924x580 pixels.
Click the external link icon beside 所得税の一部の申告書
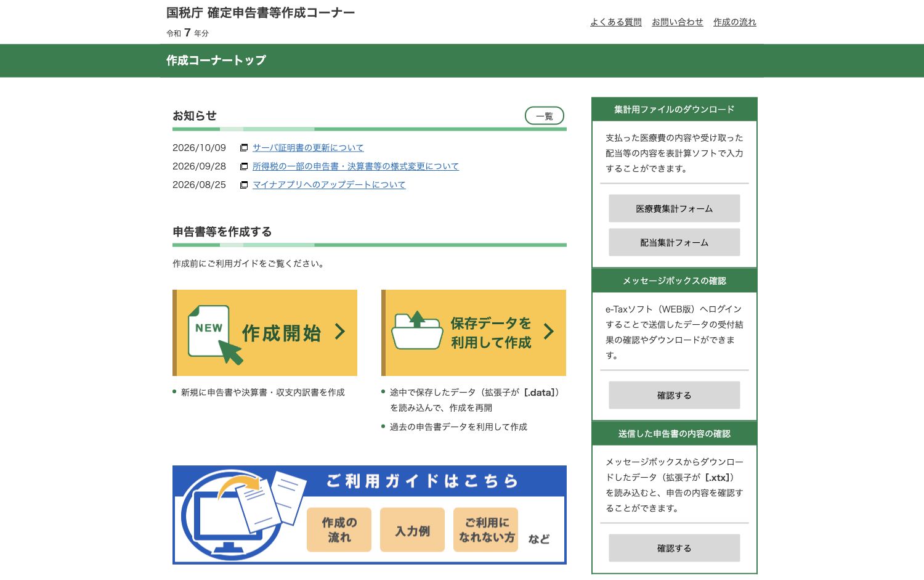pyautogui.click(x=244, y=166)
